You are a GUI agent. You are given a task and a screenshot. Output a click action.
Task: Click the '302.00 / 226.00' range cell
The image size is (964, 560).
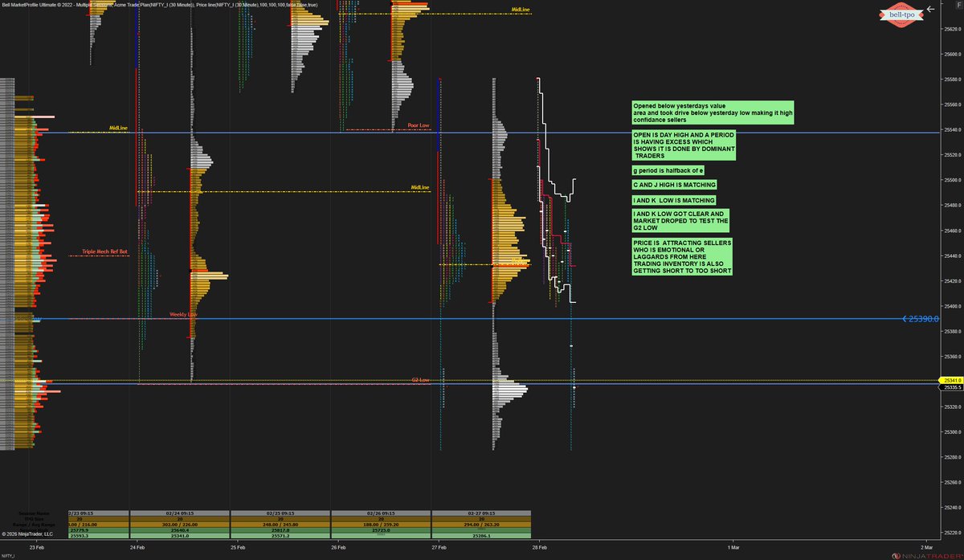[180, 525]
